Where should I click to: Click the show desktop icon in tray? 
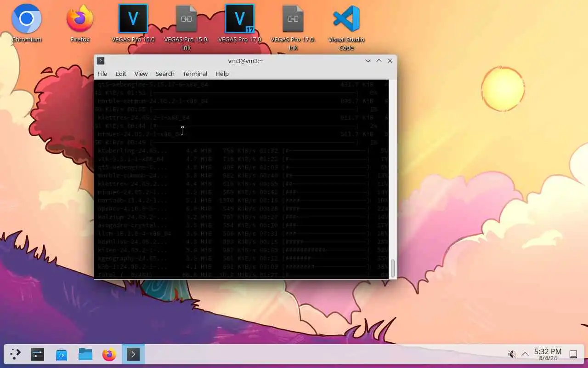pyautogui.click(x=573, y=354)
